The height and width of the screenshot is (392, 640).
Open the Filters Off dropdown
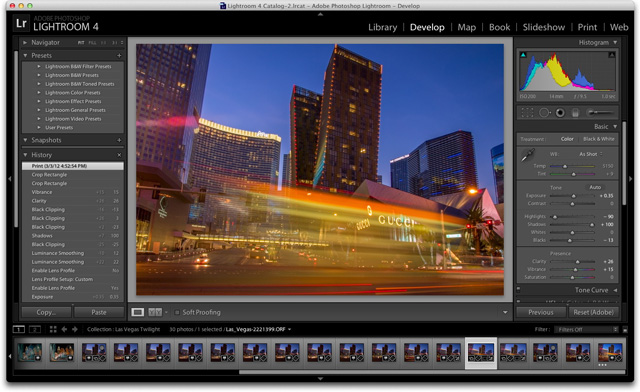tap(586, 330)
